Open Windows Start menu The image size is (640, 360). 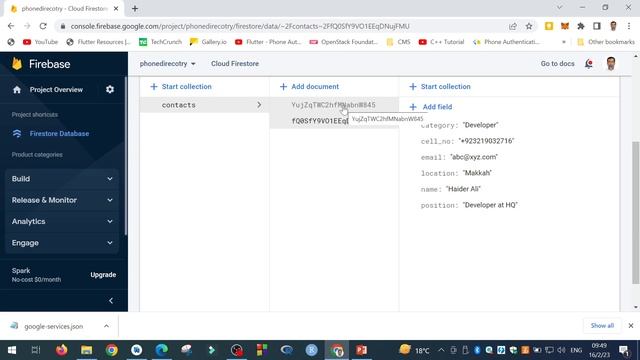pyautogui.click(x=12, y=350)
